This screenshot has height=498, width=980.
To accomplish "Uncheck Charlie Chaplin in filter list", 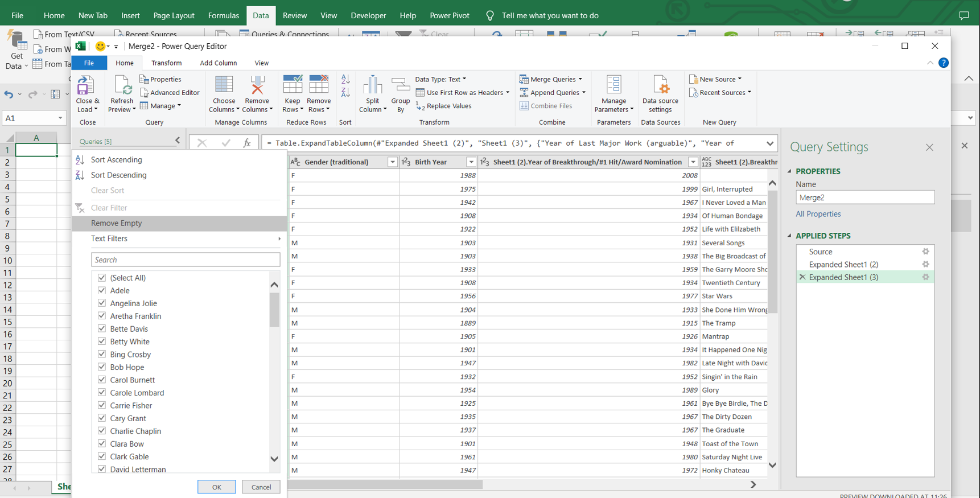I will (102, 431).
